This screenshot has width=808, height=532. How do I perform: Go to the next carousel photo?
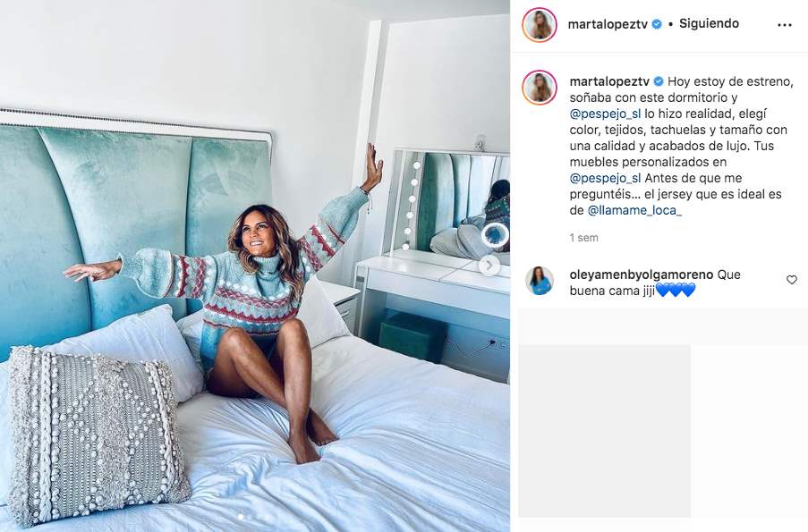pos(489,266)
